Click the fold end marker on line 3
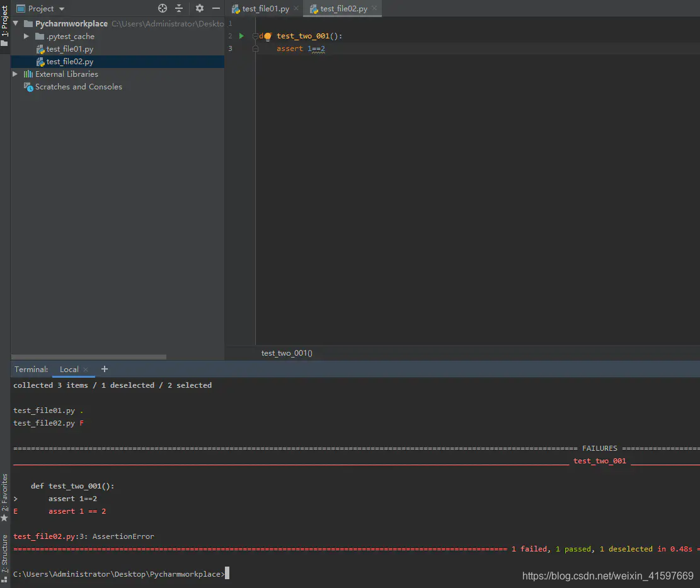 point(255,48)
